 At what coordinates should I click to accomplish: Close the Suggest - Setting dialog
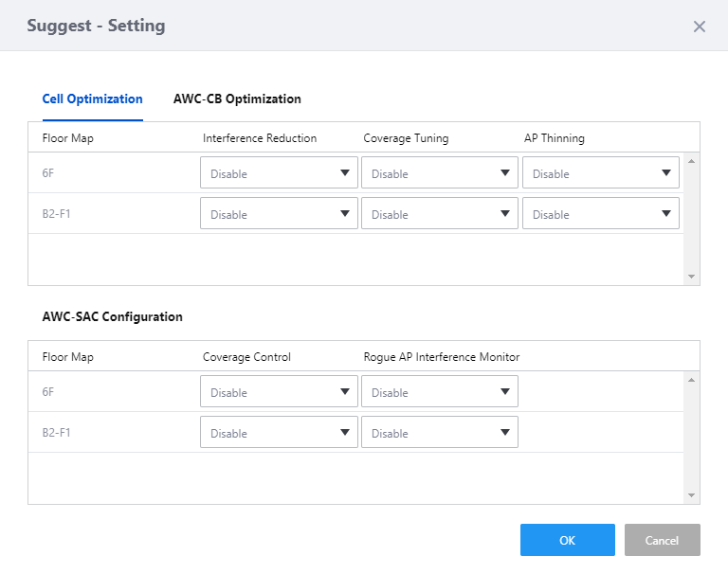(700, 27)
